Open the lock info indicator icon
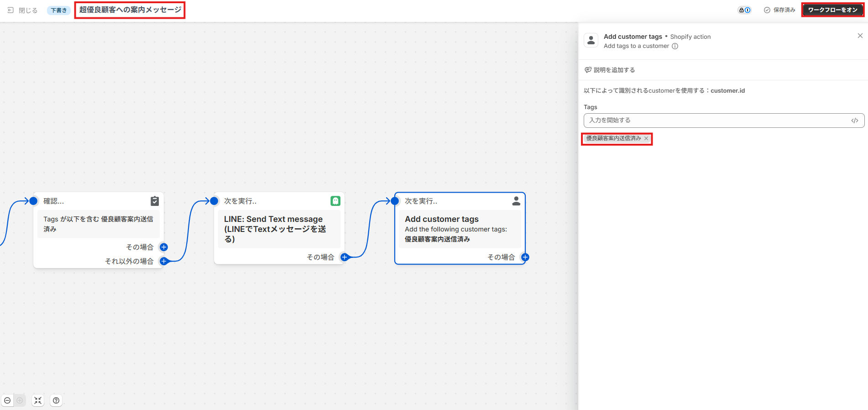Image resolution: width=868 pixels, height=410 pixels. coord(745,10)
